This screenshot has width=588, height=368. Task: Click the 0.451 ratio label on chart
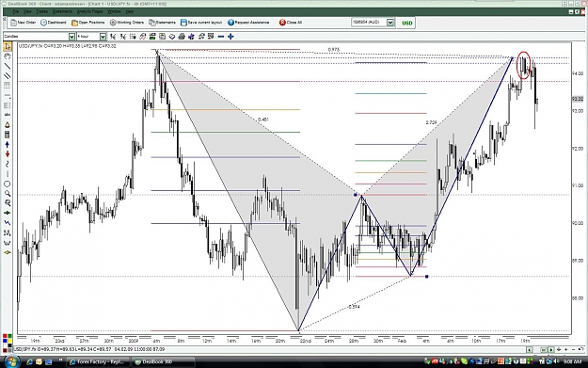(263, 120)
